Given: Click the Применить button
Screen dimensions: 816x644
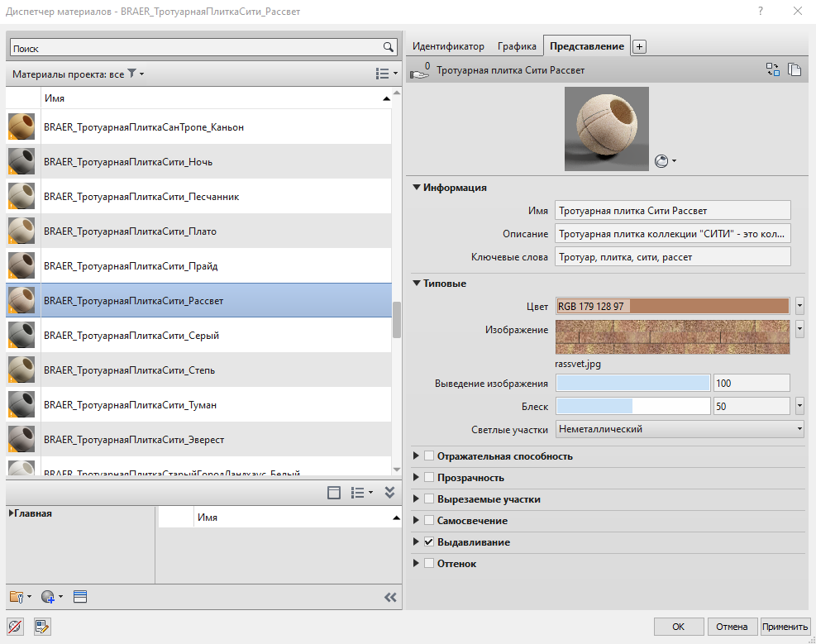Looking at the screenshot, I should (785, 627).
